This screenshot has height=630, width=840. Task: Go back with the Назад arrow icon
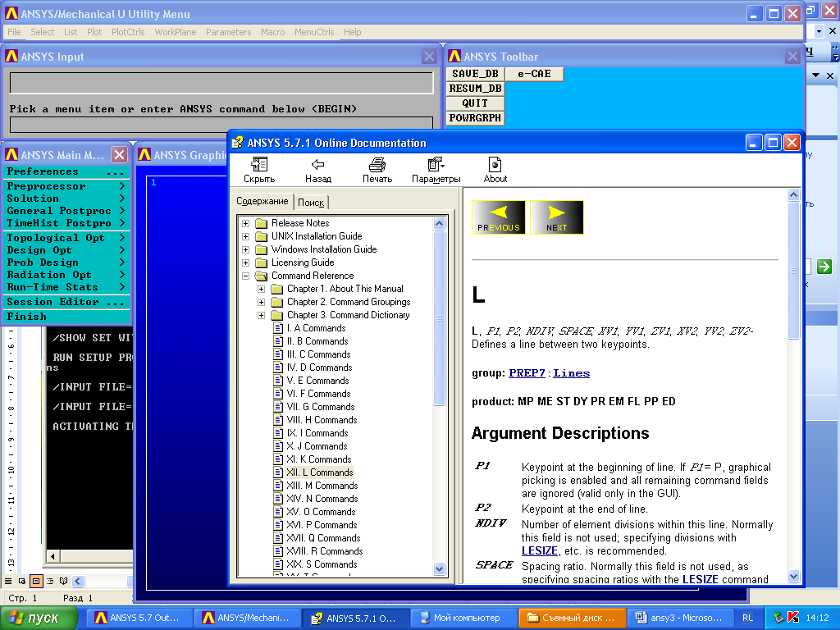318,164
